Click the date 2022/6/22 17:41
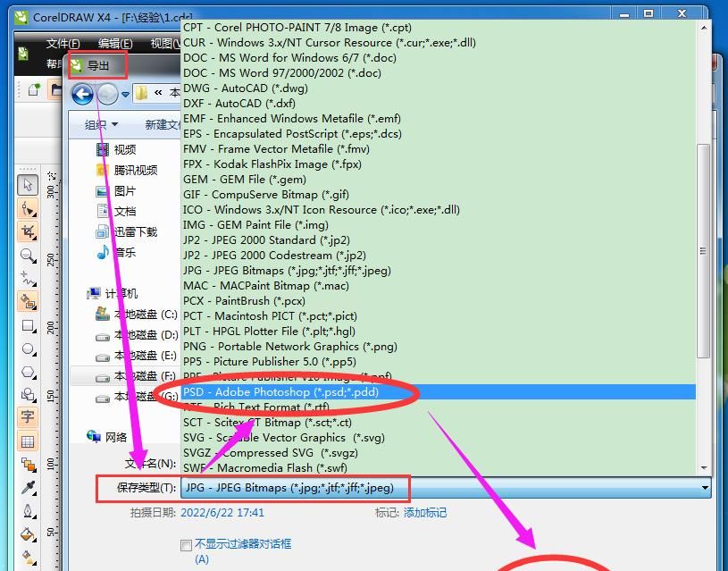728x571 pixels. coord(222,512)
